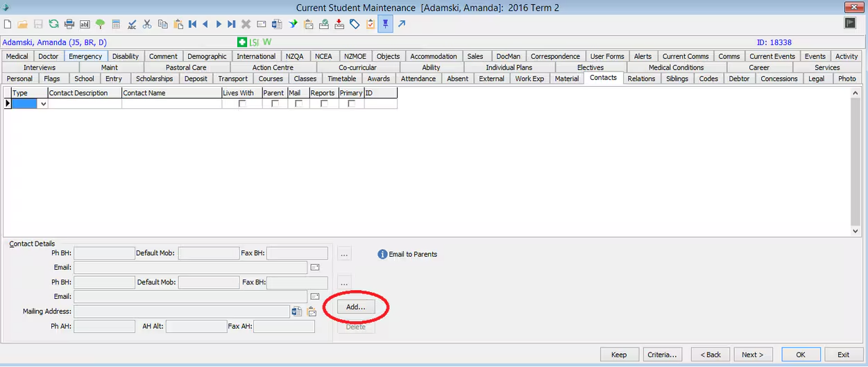Click the grey X delete icon

coord(246,24)
